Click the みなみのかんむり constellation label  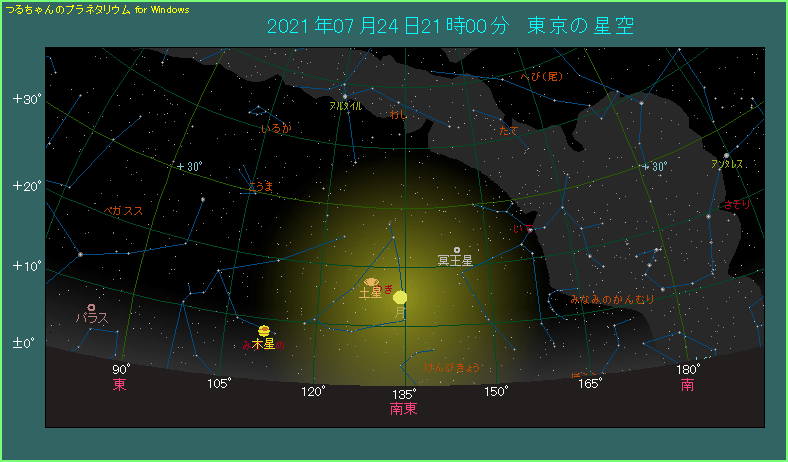click(611, 299)
